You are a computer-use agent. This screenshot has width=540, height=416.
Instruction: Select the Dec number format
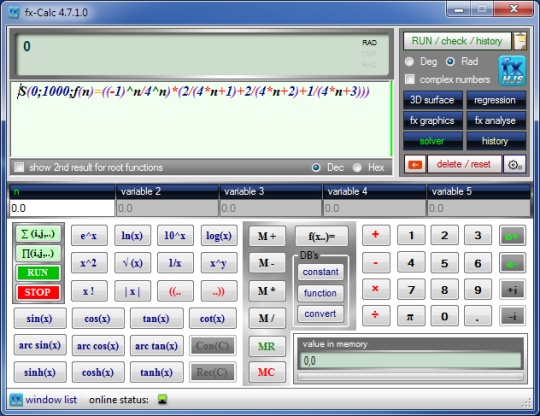(316, 167)
